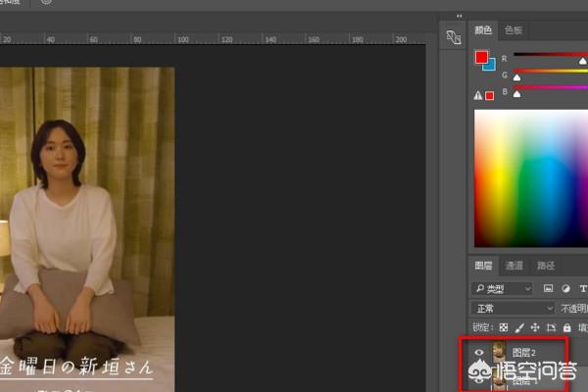This screenshot has width=588, height=392.
Task: Collapse the panel using double-arrow expander
Action: pyautogui.click(x=461, y=16)
